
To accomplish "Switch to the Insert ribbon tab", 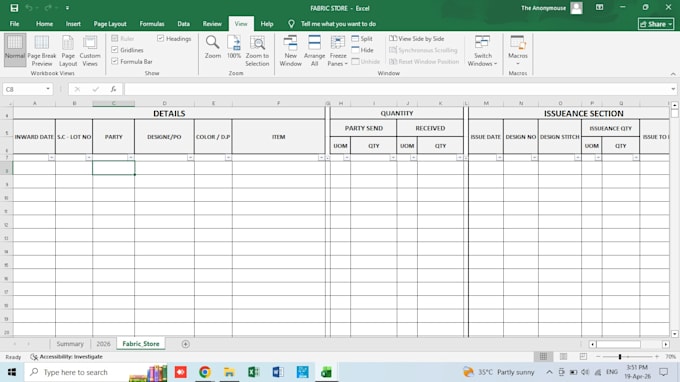I will pos(73,24).
